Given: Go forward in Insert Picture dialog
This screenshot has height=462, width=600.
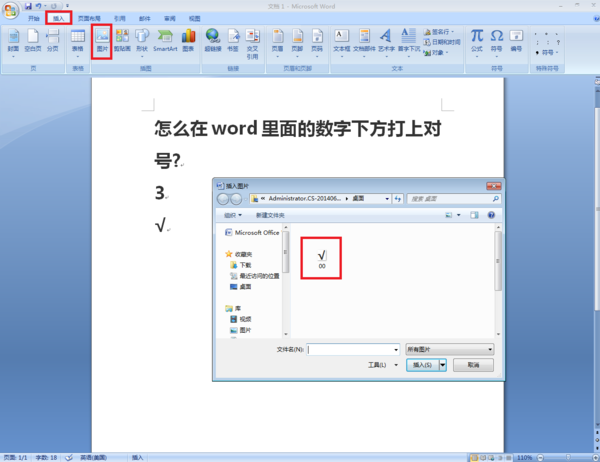Looking at the screenshot, I should pos(236,199).
